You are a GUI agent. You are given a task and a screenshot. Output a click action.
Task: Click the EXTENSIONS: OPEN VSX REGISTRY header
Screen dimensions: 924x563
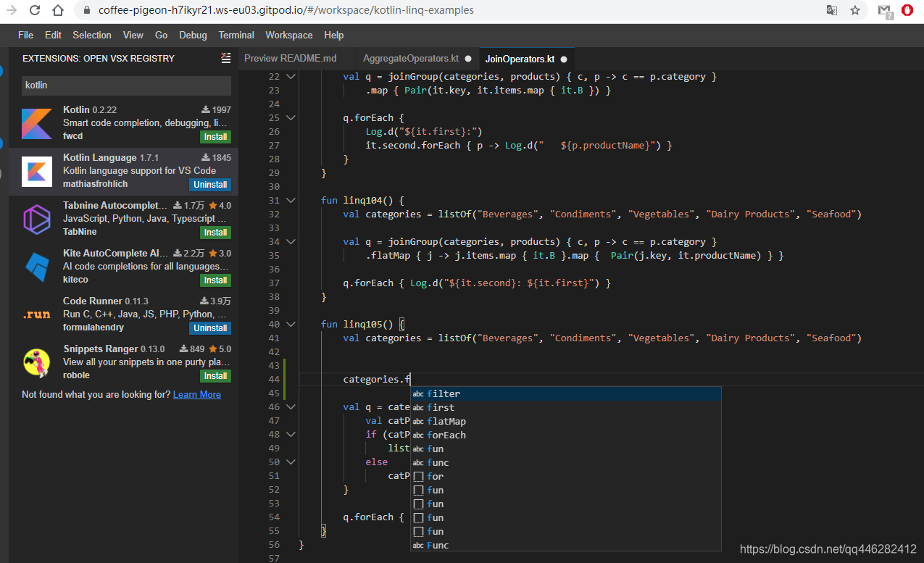pos(99,58)
